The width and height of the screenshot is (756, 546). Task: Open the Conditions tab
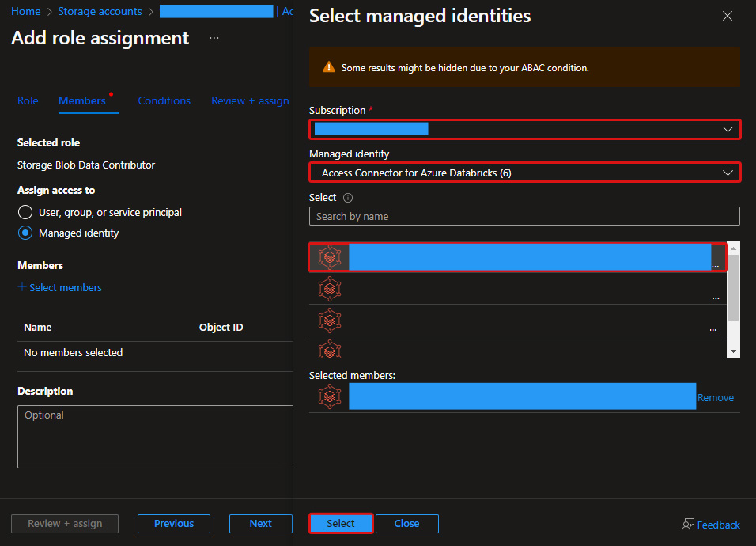point(164,100)
